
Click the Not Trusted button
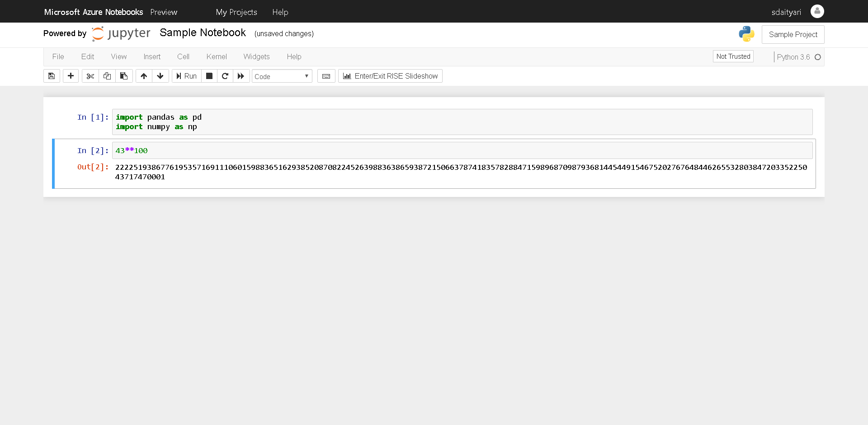point(733,56)
